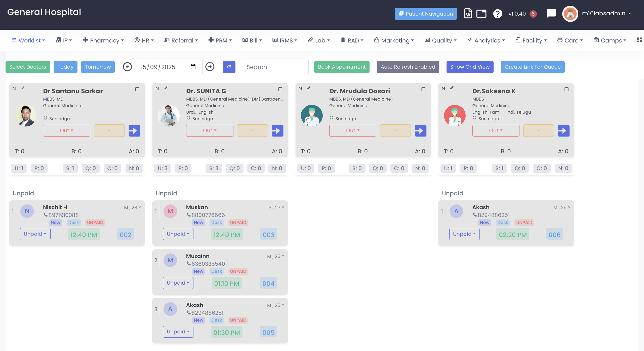644x351 pixels.
Task: Click the help question mark icon
Action: (x=497, y=14)
